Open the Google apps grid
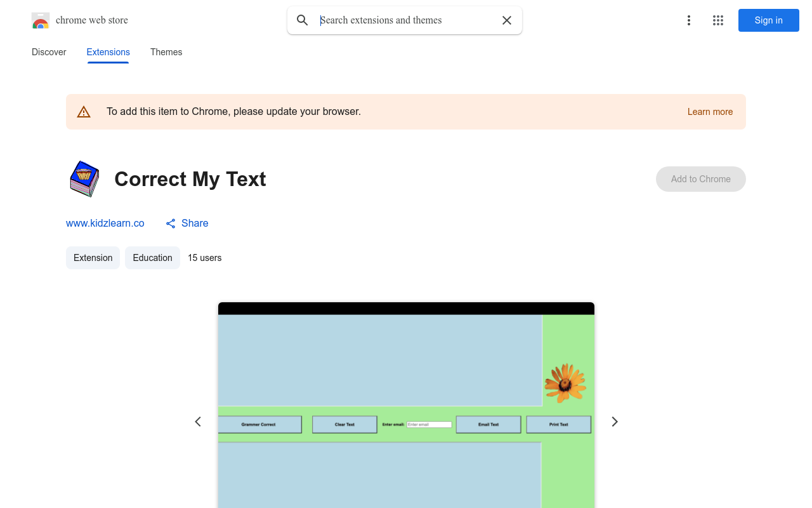Image resolution: width=812 pixels, height=508 pixels. tap(718, 20)
